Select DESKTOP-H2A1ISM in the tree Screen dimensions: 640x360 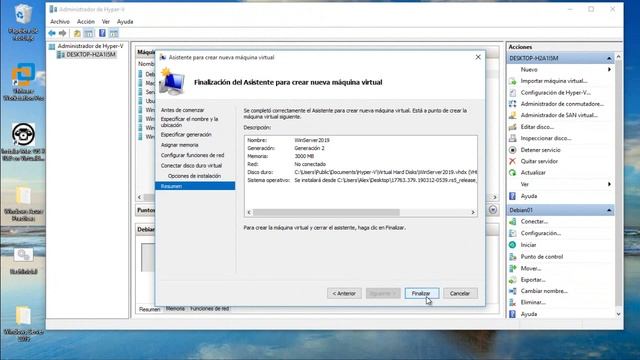91,55
